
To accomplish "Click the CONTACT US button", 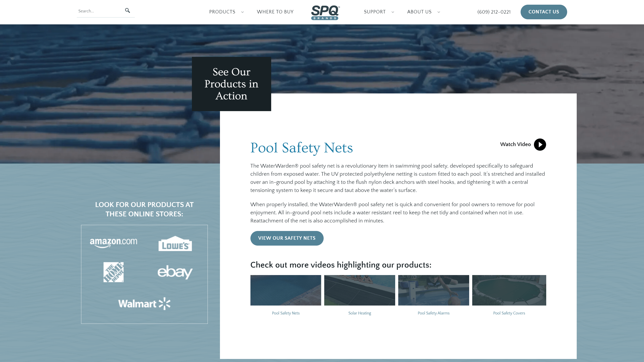I will 544,12.
